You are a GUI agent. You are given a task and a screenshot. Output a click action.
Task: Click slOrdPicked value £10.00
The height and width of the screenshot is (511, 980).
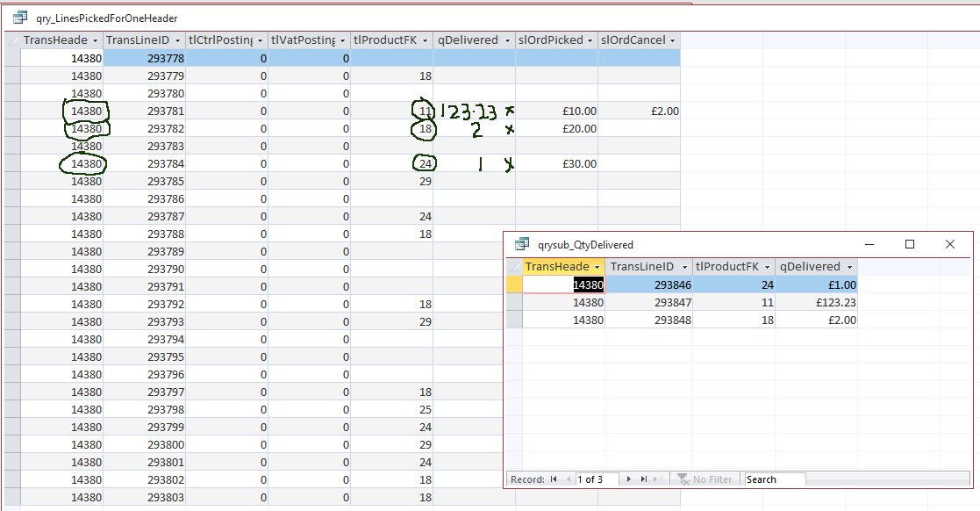(x=557, y=111)
